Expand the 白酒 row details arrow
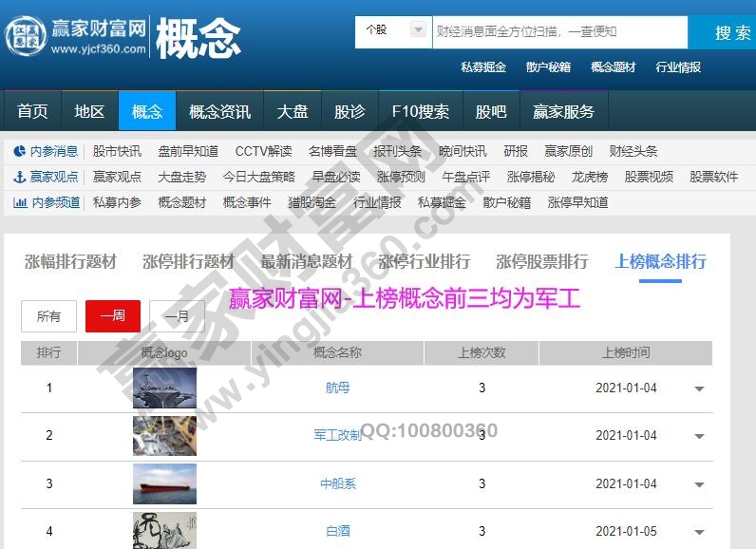The image size is (756, 549). (x=700, y=533)
